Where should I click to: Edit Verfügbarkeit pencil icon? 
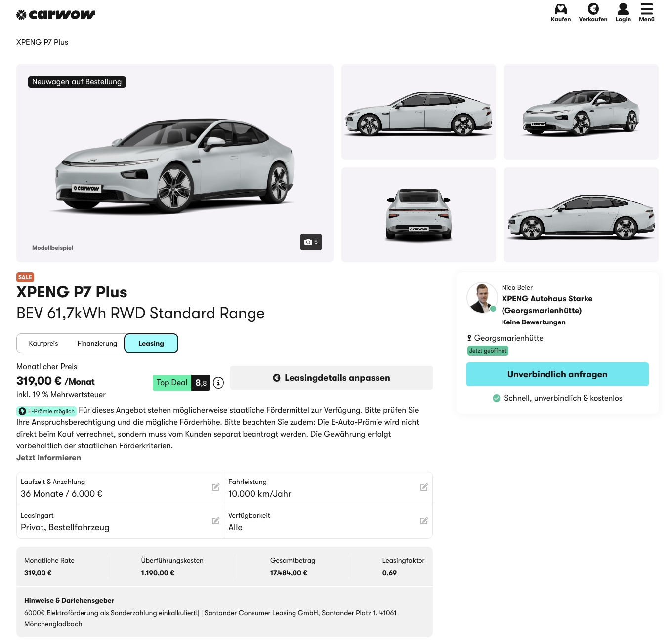point(424,521)
